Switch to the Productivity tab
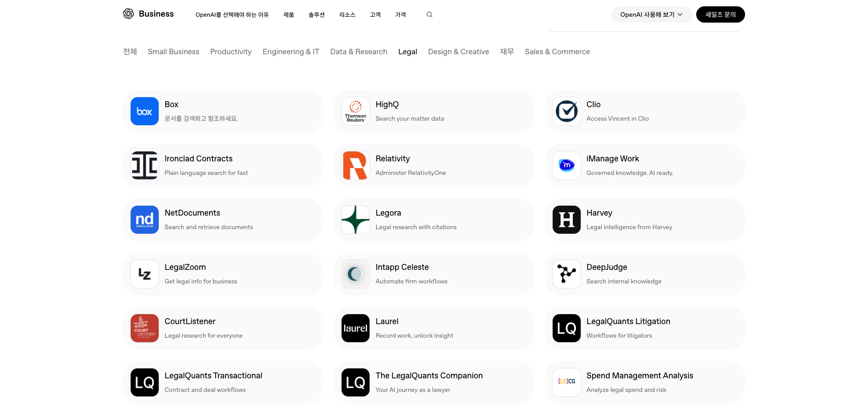This screenshot has height=410, width=868. (231, 52)
